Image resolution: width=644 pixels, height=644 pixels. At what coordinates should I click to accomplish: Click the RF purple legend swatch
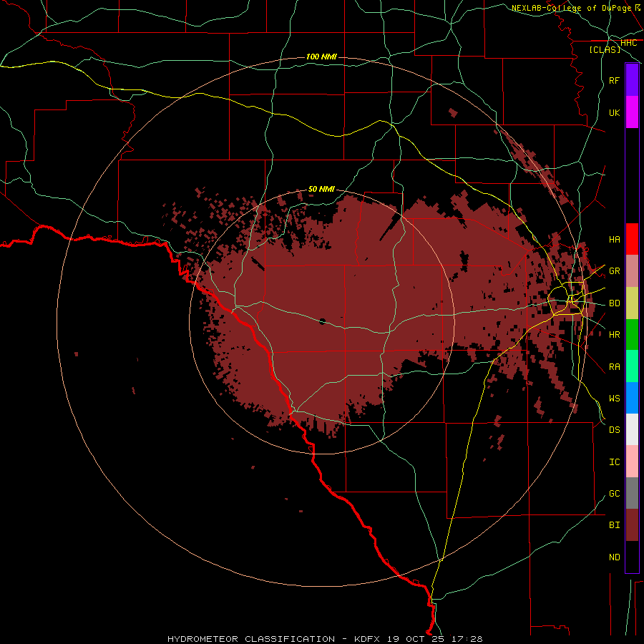pyautogui.click(x=632, y=80)
